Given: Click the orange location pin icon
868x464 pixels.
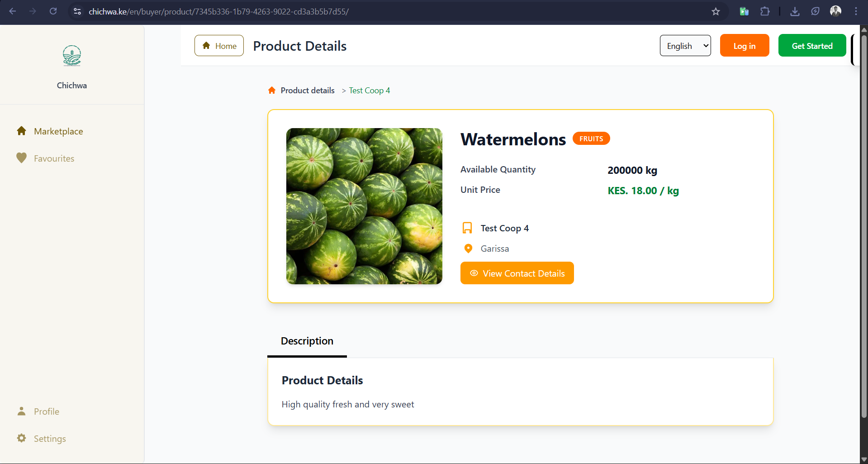Looking at the screenshot, I should (468, 249).
